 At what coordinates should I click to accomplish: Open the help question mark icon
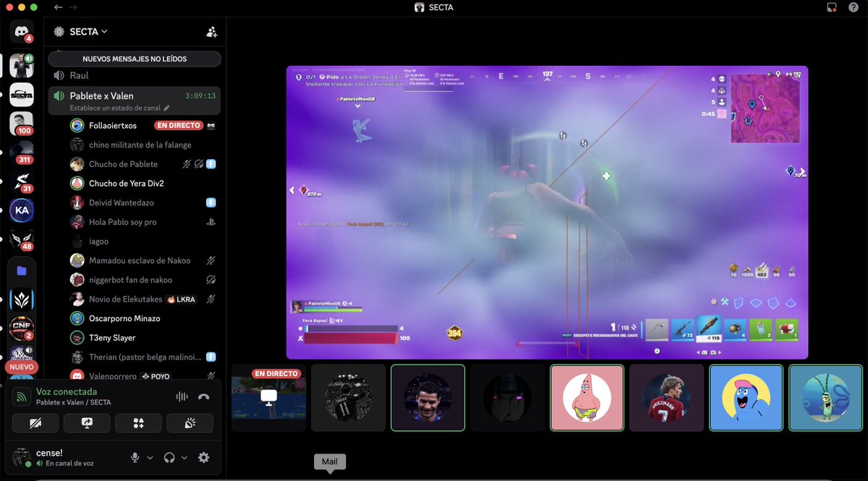(854, 7)
